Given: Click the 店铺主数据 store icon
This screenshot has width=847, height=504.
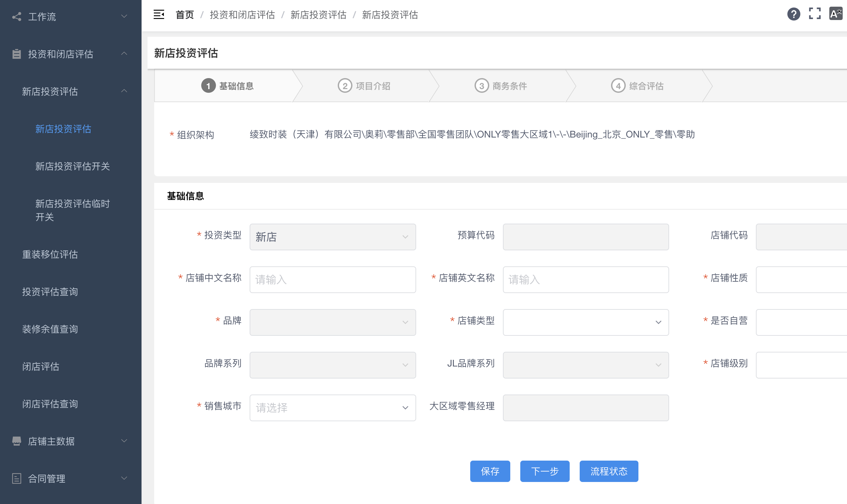Looking at the screenshot, I should 17,441.
